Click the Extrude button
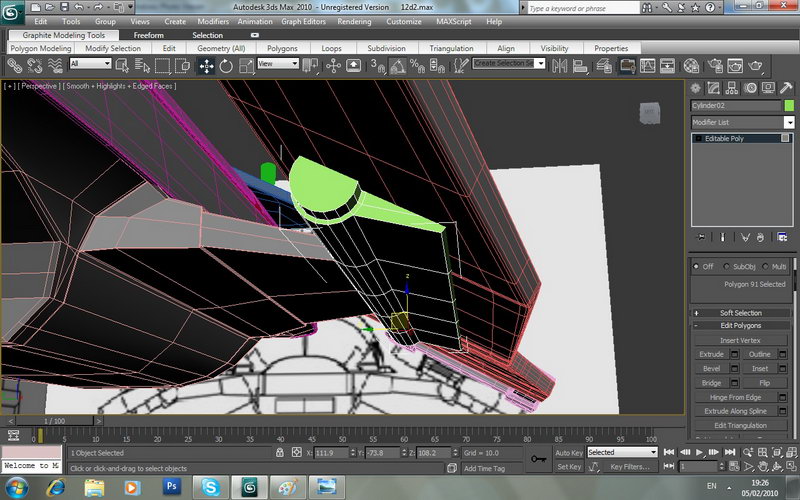 tap(711, 354)
